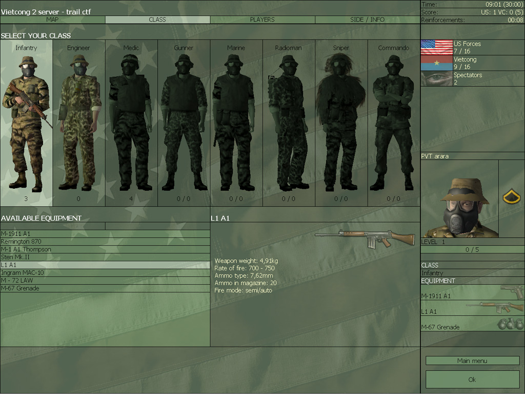Viewport: 525px width, 420px height.
Task: Click the private rank chevron insignia
Action: coord(511,196)
